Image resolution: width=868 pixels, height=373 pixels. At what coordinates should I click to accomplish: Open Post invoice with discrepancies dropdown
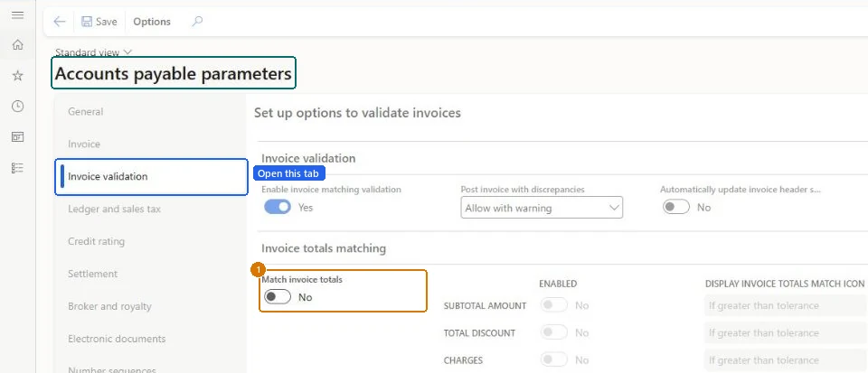542,208
